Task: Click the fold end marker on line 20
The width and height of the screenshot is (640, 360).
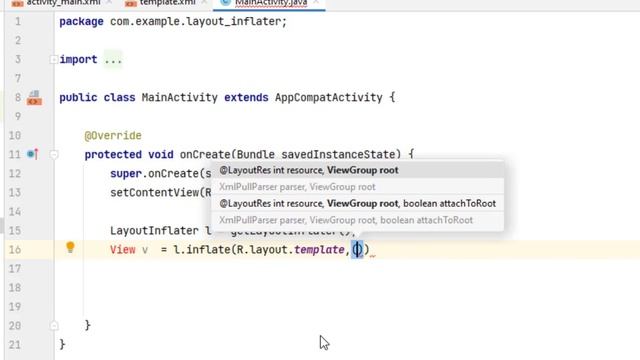Action: click(53, 325)
